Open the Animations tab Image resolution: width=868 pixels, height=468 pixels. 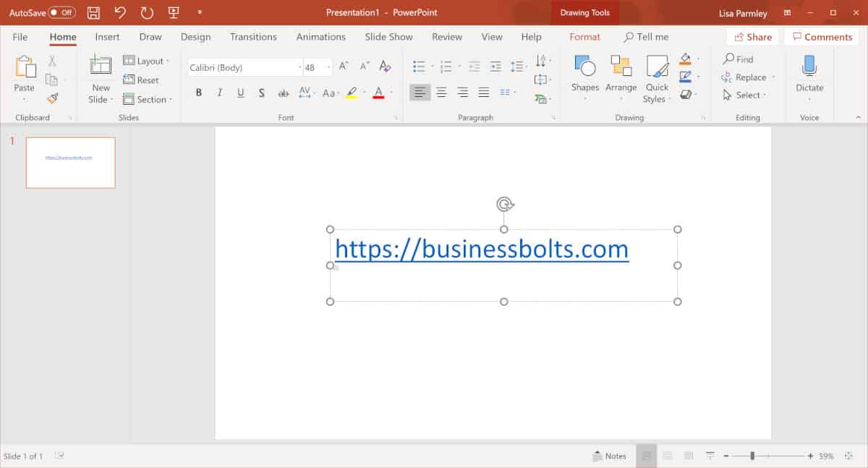point(321,37)
